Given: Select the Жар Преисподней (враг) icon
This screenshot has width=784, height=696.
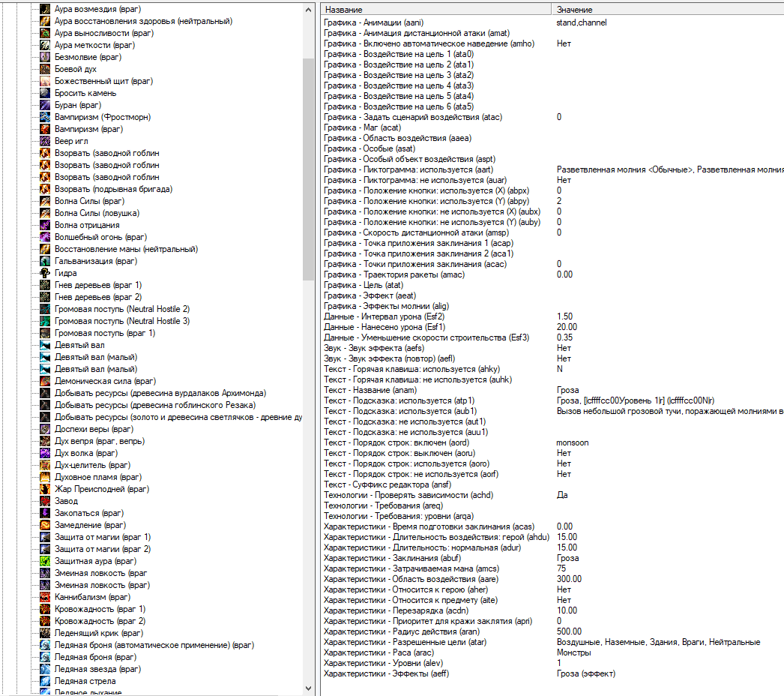Looking at the screenshot, I should 45,489.
